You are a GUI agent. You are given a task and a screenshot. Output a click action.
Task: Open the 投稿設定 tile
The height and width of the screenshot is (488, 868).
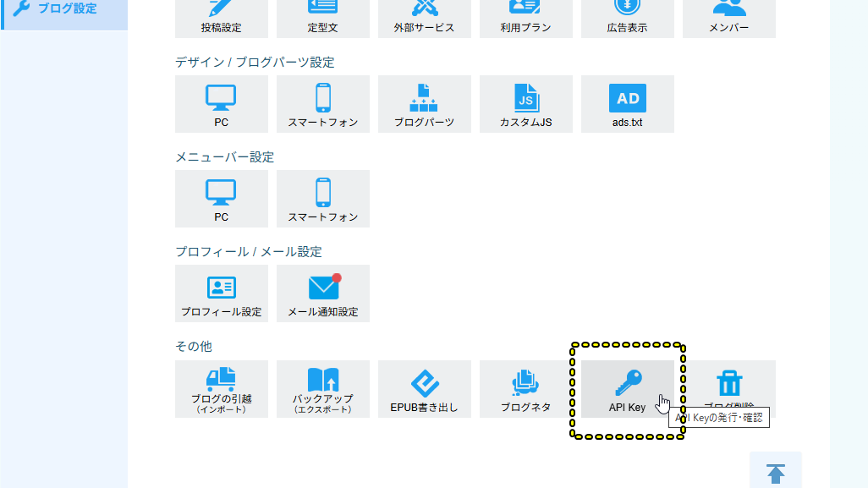pyautogui.click(x=222, y=19)
